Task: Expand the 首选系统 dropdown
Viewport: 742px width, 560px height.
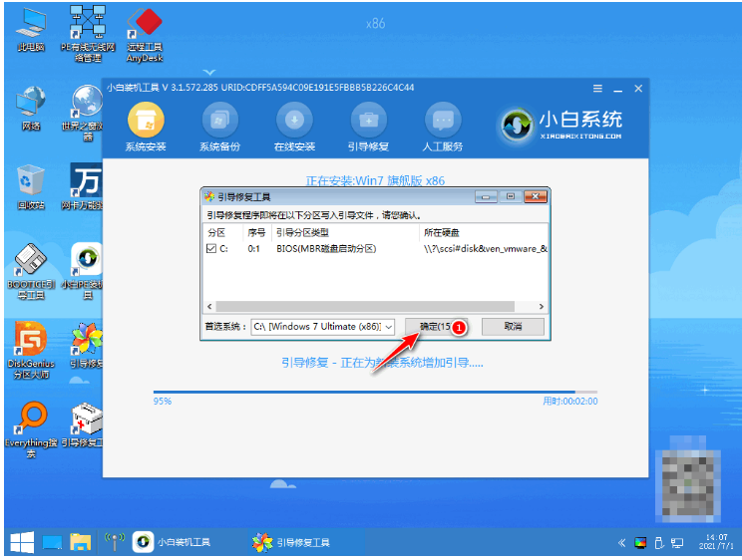Action: [x=388, y=327]
